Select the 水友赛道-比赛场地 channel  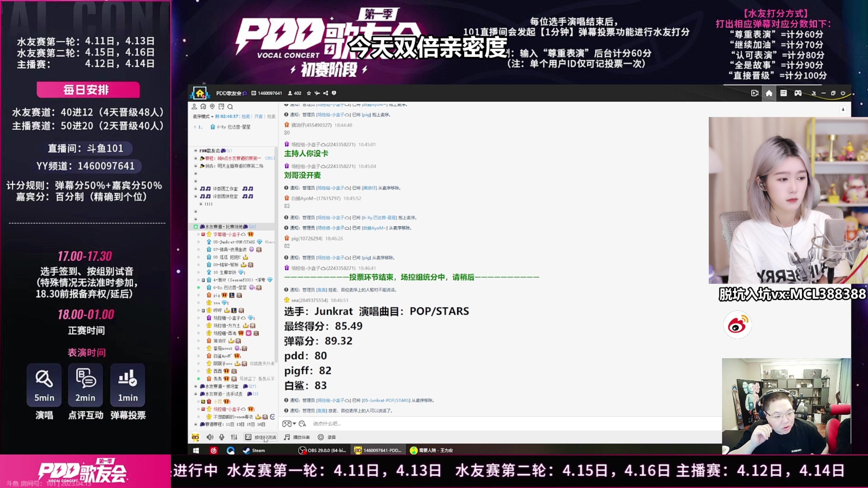pos(224,227)
